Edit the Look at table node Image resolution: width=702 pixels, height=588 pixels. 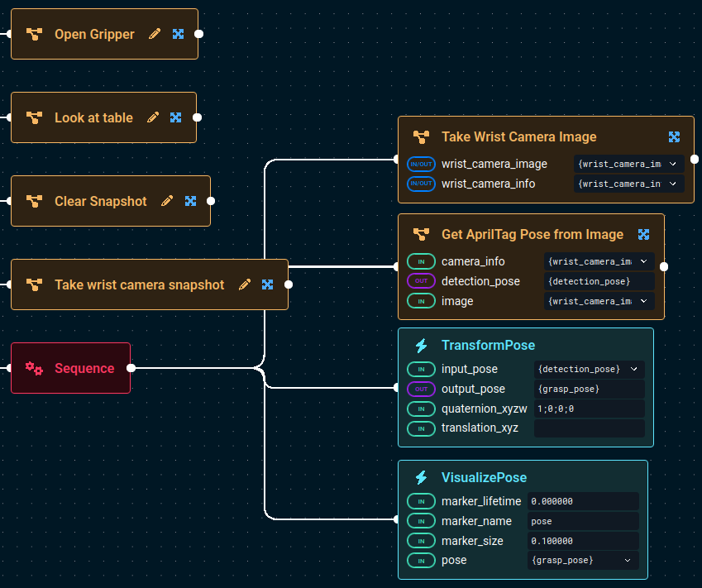(x=153, y=117)
